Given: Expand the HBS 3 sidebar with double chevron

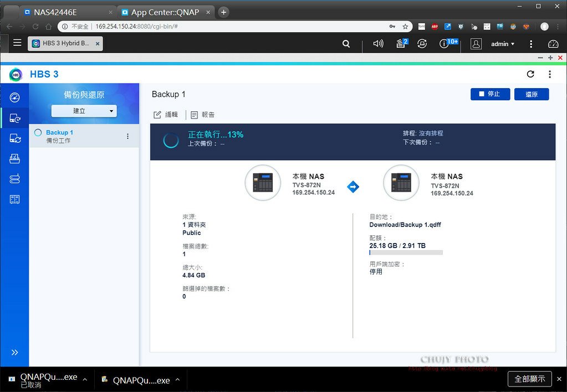Looking at the screenshot, I should [14, 352].
